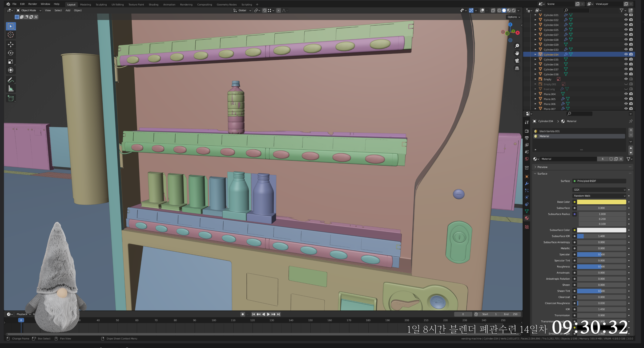Open the Object Mode dropdown
This screenshot has height=348, width=644.
(x=28, y=10)
